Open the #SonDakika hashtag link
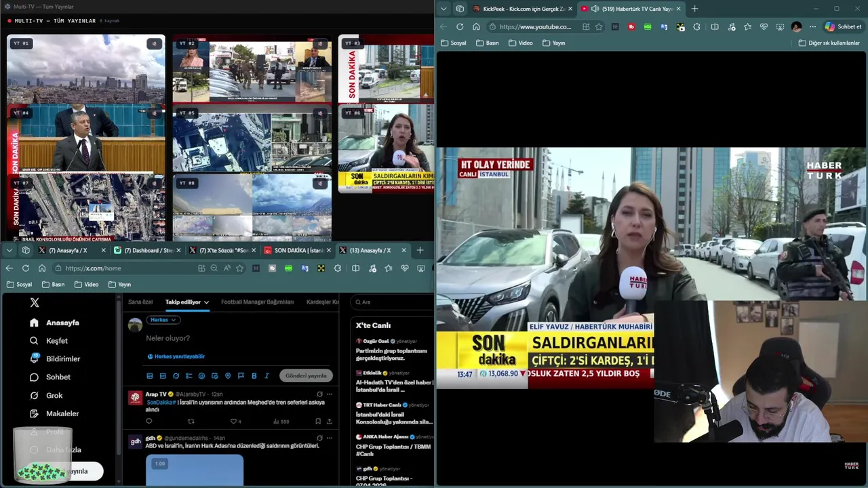This screenshot has width=868, height=488. click(161, 403)
